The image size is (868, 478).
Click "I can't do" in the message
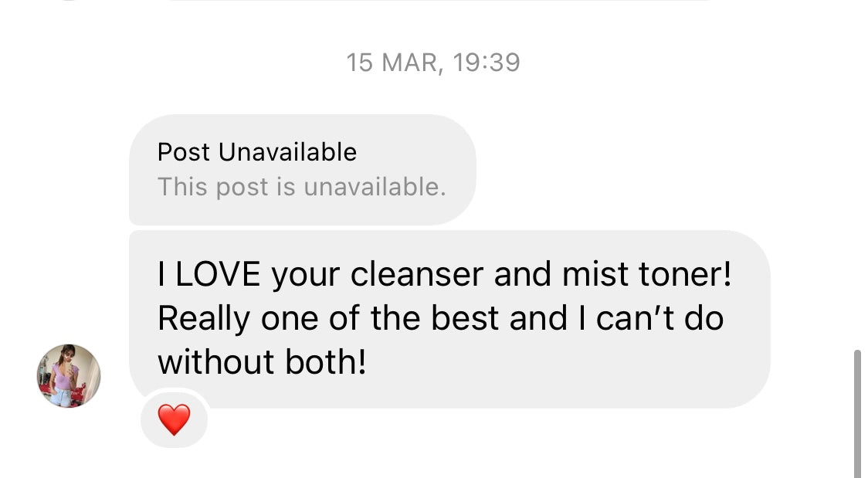pos(649,318)
